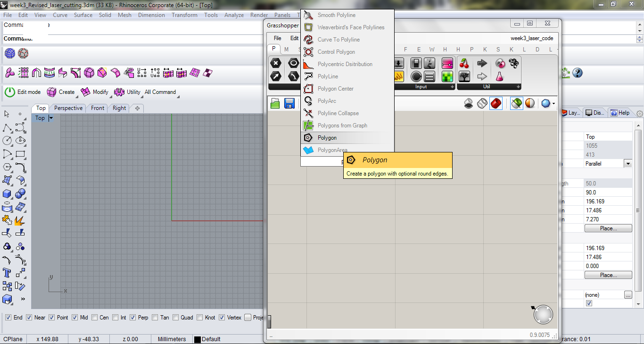Select Polyline Collapse entry
The image size is (644, 344).
coord(347,113)
